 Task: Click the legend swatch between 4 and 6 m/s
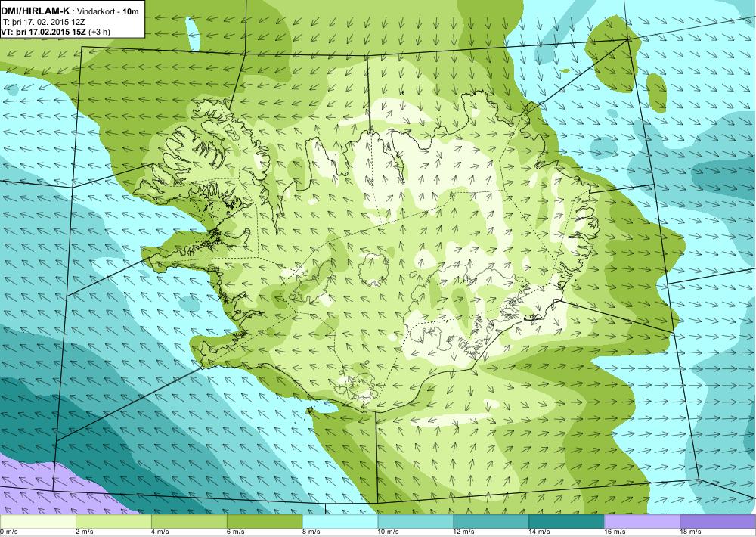[x=189, y=522]
